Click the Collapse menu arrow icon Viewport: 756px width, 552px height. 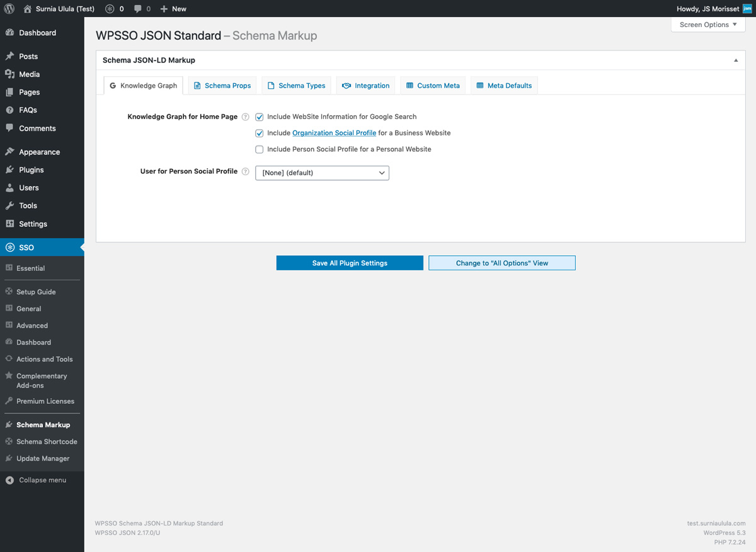coord(9,480)
